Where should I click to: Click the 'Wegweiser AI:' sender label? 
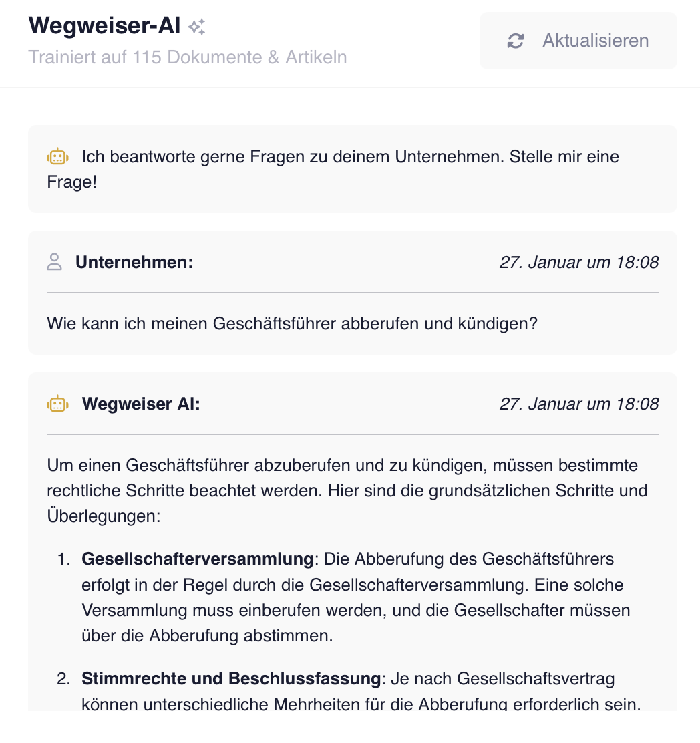click(x=141, y=404)
